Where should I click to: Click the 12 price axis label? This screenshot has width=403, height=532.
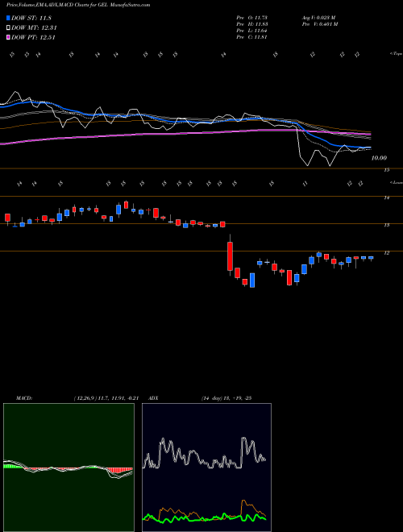[x=386, y=253]
